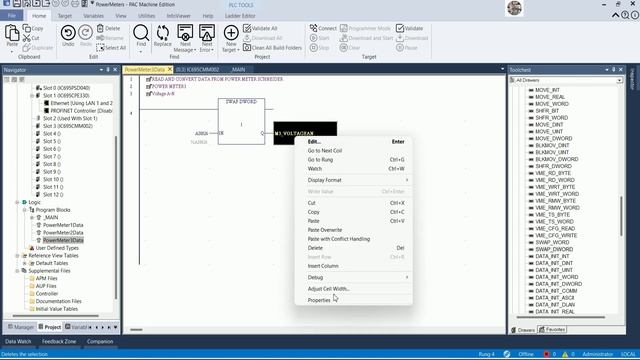Collapse the ribbon with the caret icon

pos(616,16)
